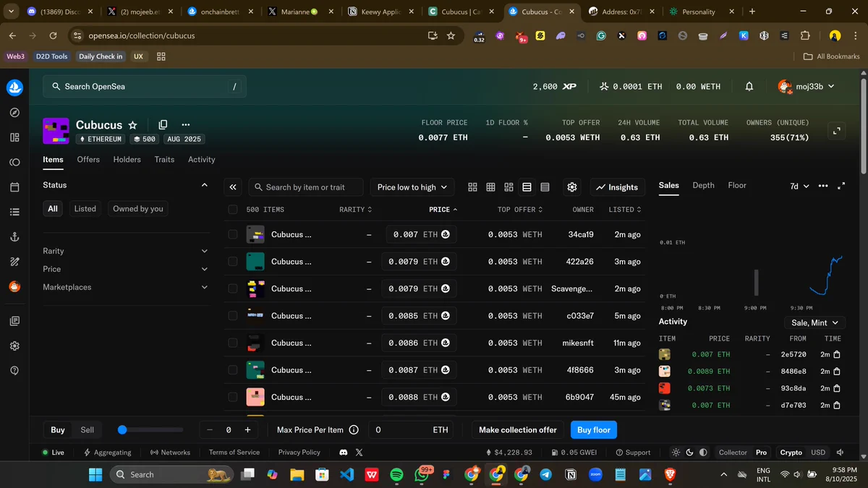Click the Buy floor button
This screenshot has width=868, height=488.
(x=594, y=429)
